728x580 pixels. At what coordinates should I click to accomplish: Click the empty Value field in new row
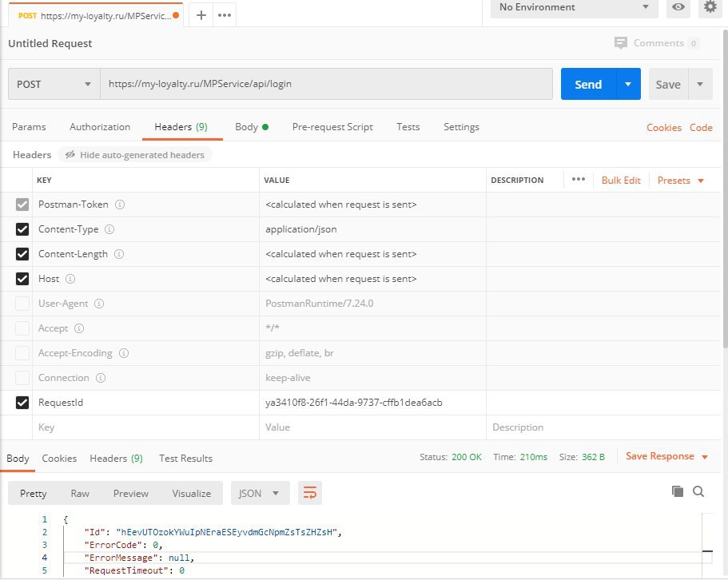tap(373, 427)
